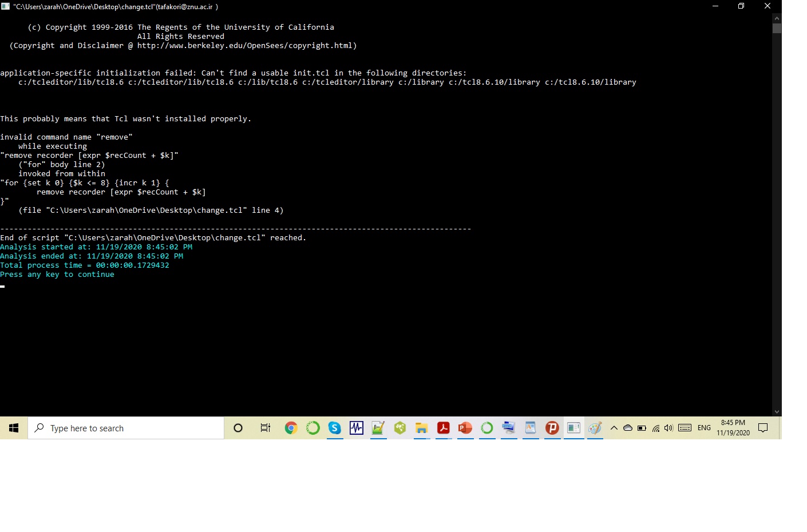Open the ENG language selector
The height and width of the screenshot is (532, 807).
(704, 427)
